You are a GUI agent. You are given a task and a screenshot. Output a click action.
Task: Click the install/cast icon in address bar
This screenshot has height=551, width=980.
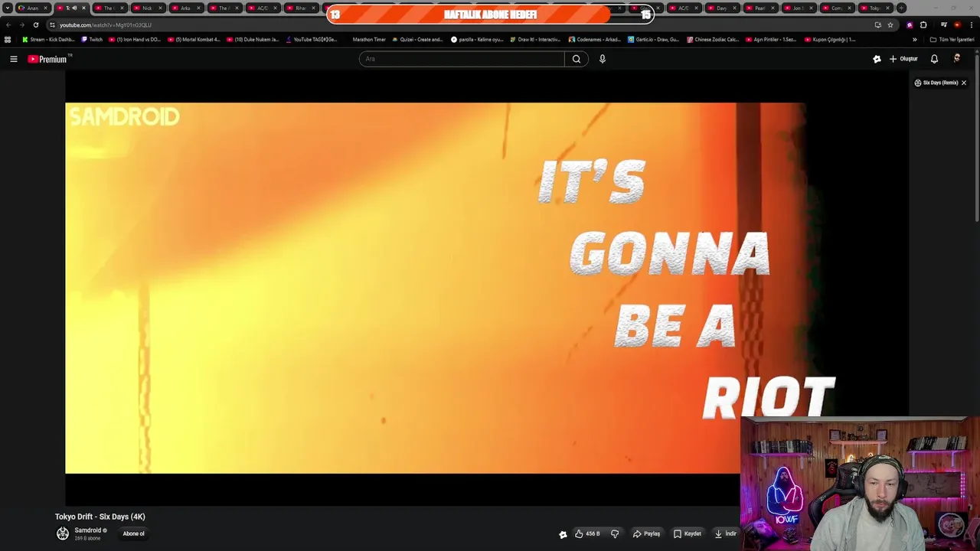877,24
